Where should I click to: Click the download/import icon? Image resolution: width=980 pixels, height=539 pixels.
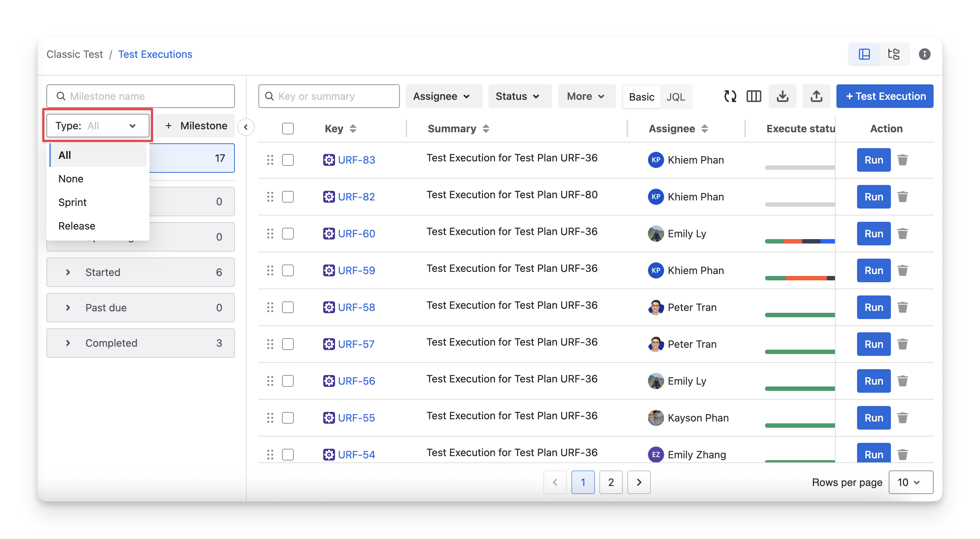[782, 96]
